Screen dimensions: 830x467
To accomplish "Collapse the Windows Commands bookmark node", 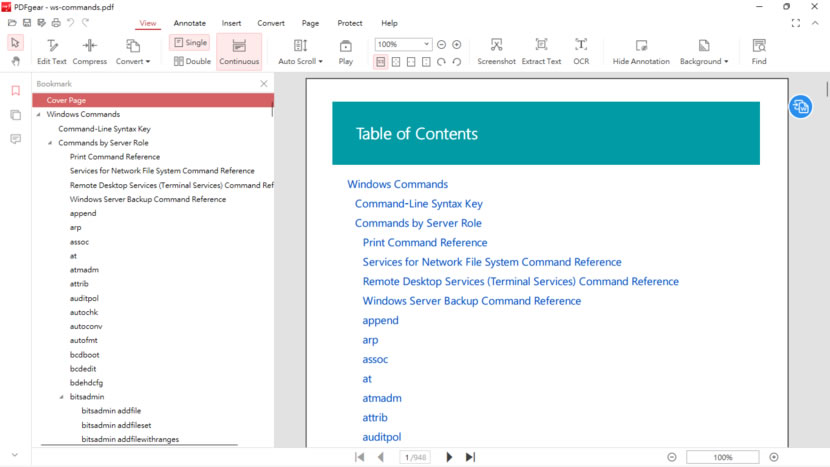I will pos(39,114).
